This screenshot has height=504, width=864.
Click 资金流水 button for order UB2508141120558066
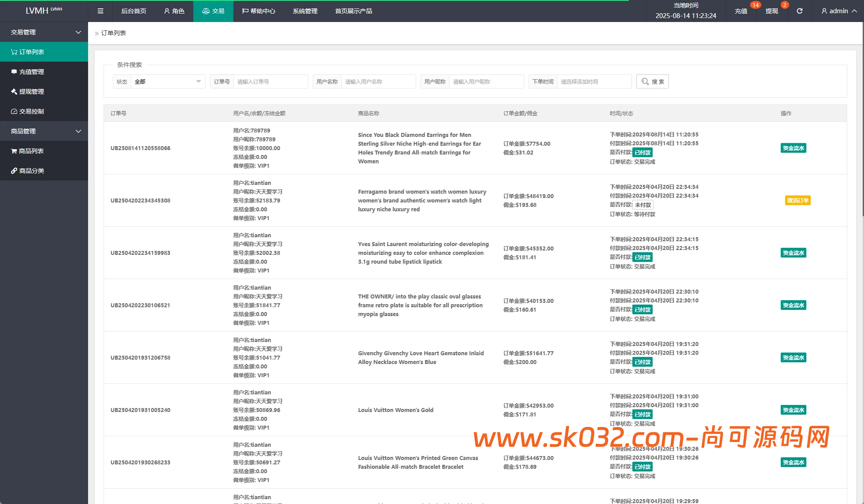(x=793, y=148)
